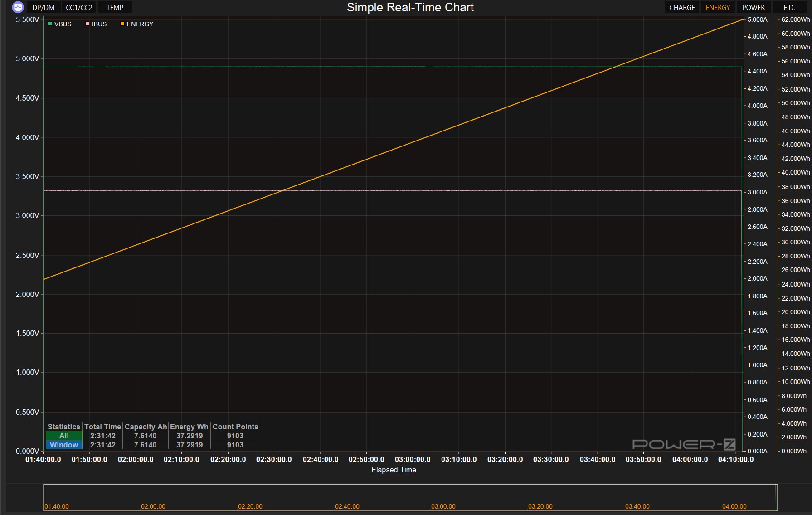The image size is (812, 515).
Task: Click the 03:40:00 marker in the range navigator
Action: tap(637, 506)
